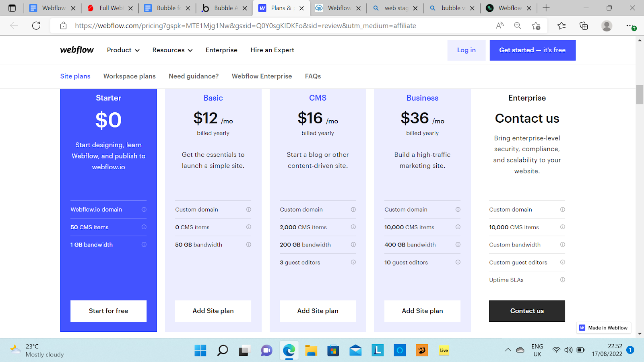Switch to Workspace plans tab

[x=130, y=76]
